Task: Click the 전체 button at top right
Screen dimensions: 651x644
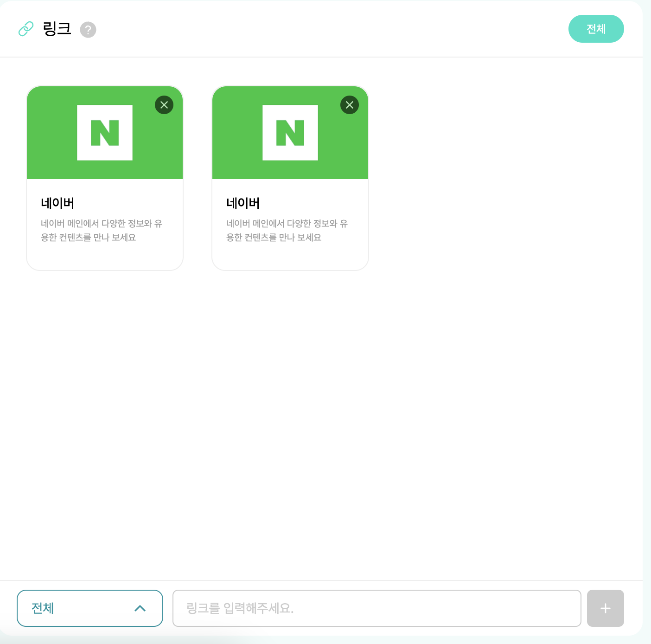Action: tap(596, 29)
